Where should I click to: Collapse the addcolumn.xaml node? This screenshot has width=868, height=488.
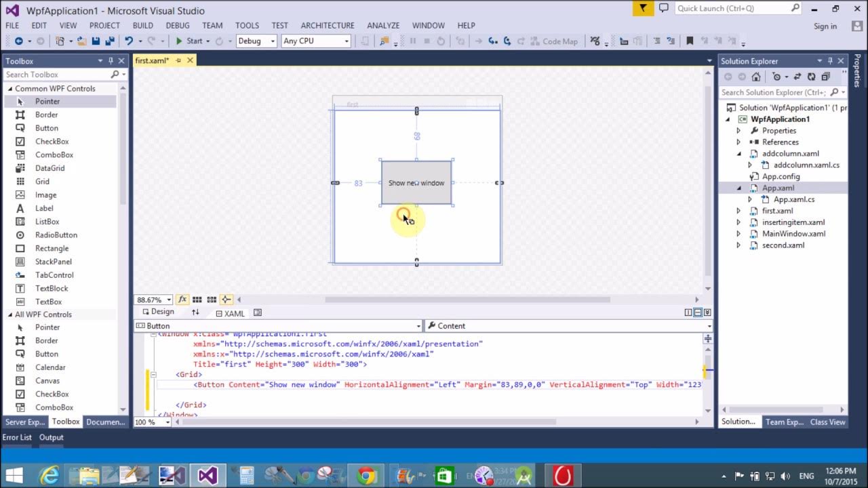pos(739,154)
